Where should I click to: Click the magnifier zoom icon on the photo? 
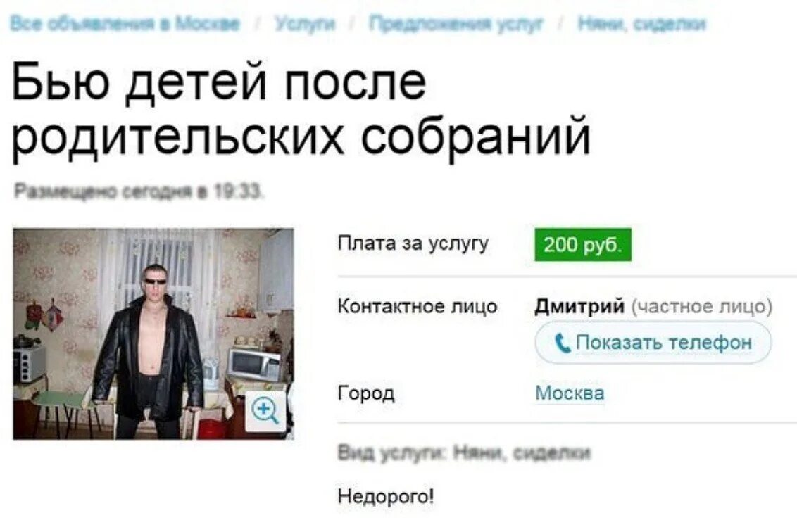pos(265,411)
